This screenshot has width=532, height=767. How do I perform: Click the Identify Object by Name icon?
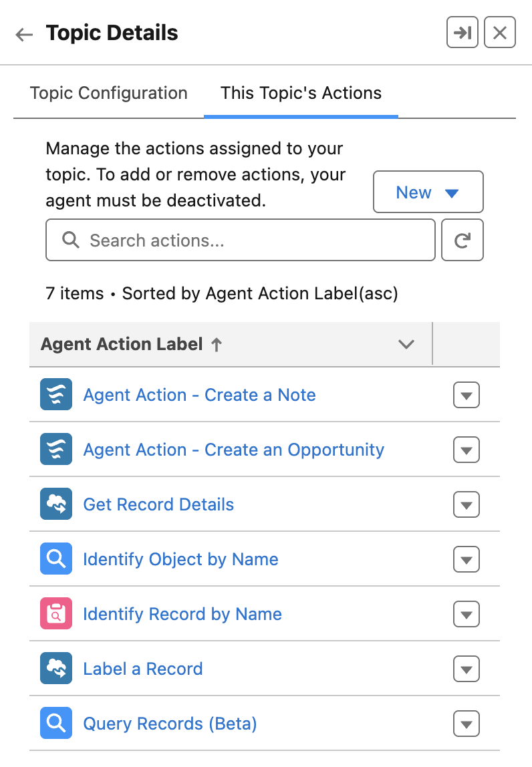tap(56, 559)
